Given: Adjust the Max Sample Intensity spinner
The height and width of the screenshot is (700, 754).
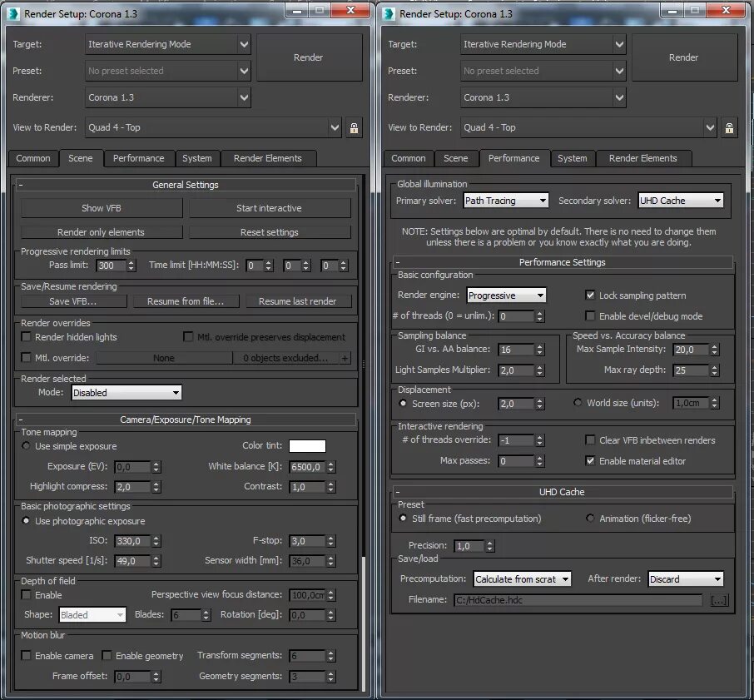Looking at the screenshot, I should 715,350.
